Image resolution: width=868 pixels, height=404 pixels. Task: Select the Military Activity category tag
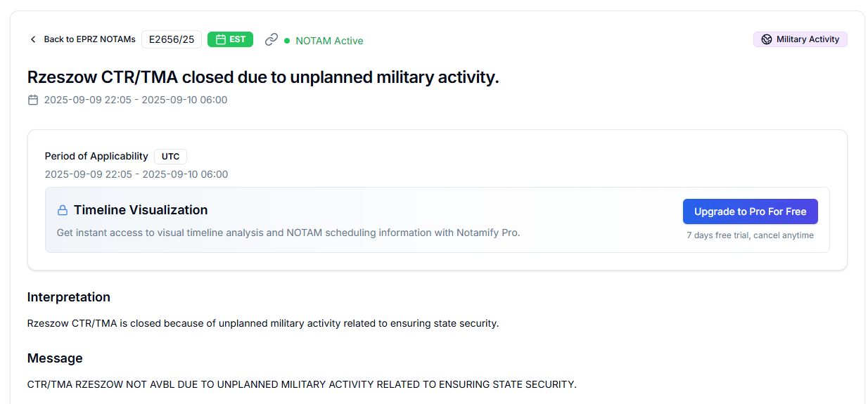(x=800, y=39)
